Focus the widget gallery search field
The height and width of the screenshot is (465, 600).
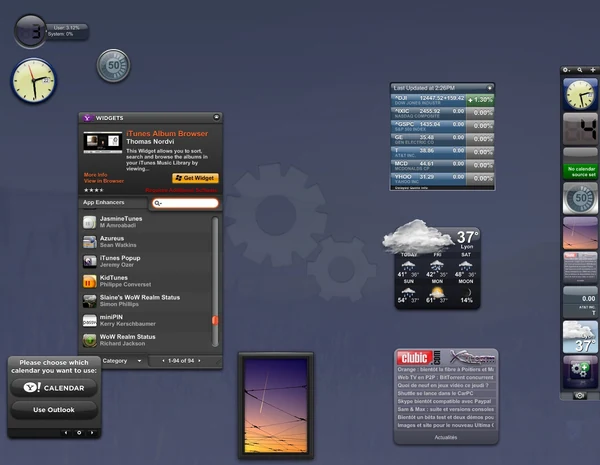[185, 203]
